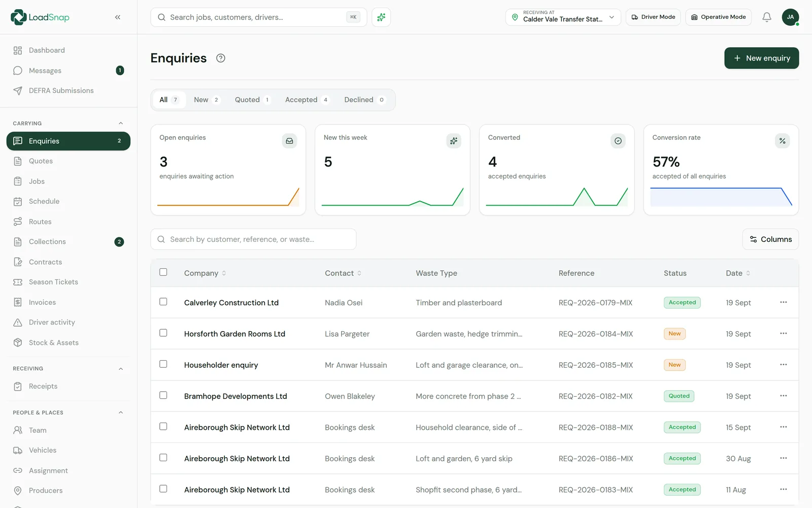The height and width of the screenshot is (508, 812).
Task: Focus the global search jobs field
Action: point(259,17)
